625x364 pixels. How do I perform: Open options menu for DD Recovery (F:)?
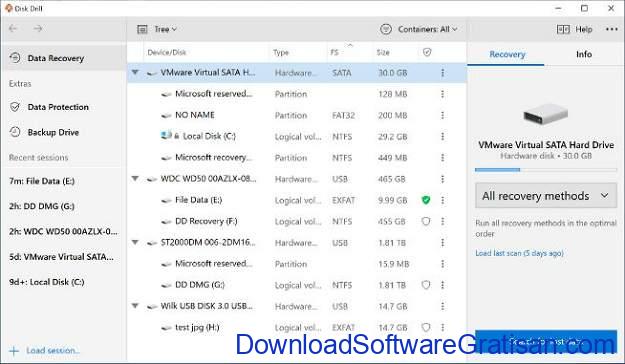442,221
